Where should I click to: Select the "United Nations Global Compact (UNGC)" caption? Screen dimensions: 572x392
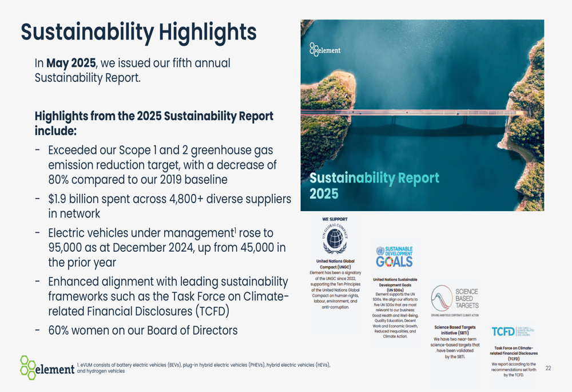coord(335,264)
